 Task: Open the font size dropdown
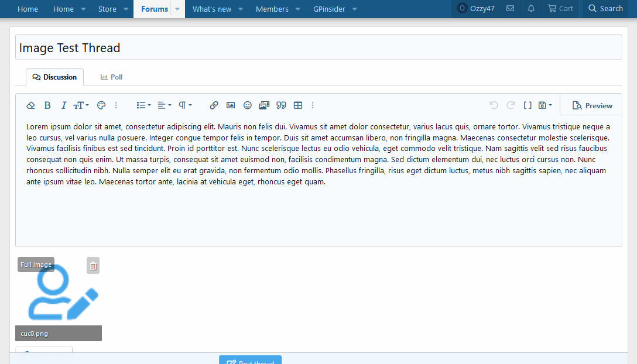coord(81,105)
